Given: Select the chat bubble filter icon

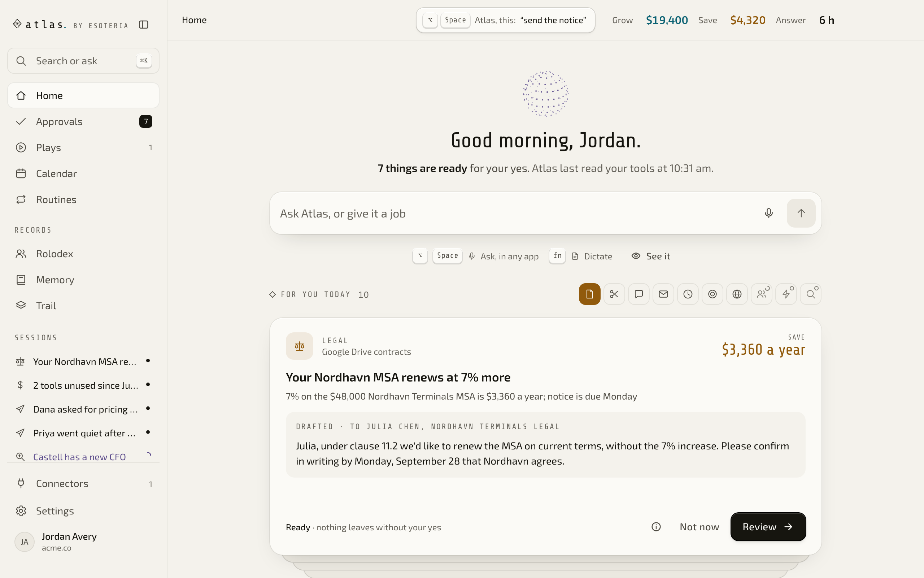Looking at the screenshot, I should (x=639, y=294).
